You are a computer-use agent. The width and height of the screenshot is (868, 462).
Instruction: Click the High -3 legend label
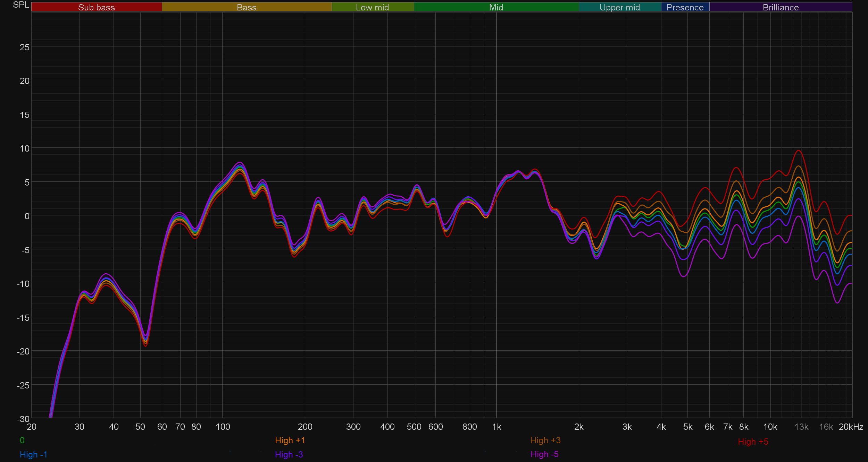(x=289, y=454)
